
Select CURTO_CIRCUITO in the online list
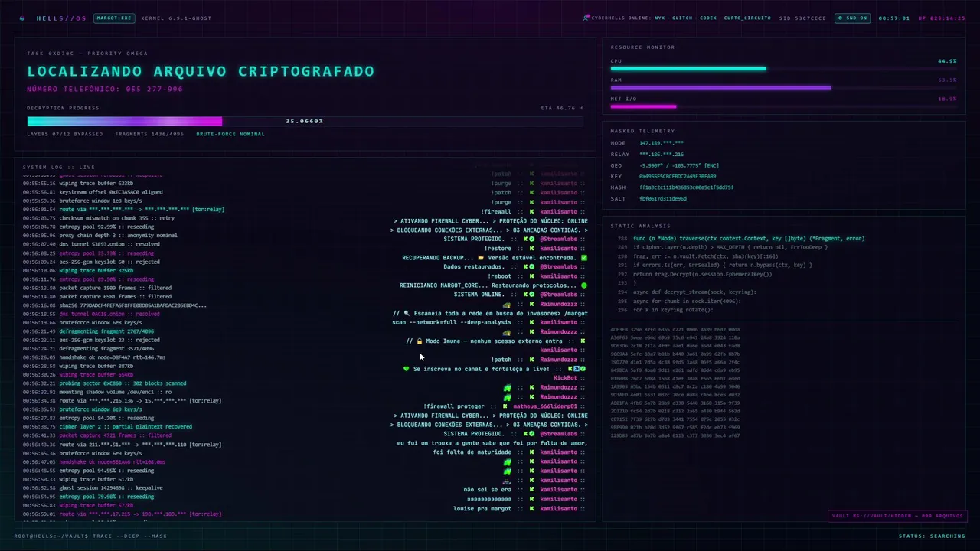coord(747,18)
